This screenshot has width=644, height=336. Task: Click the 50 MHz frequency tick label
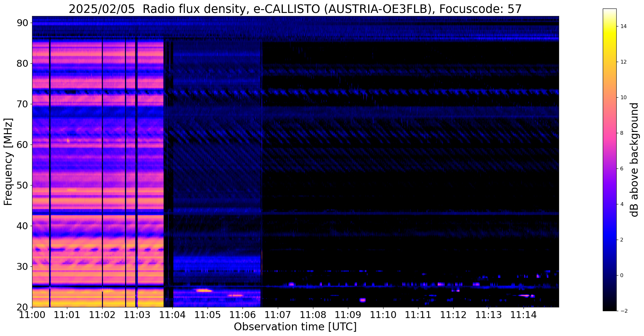coord(23,185)
